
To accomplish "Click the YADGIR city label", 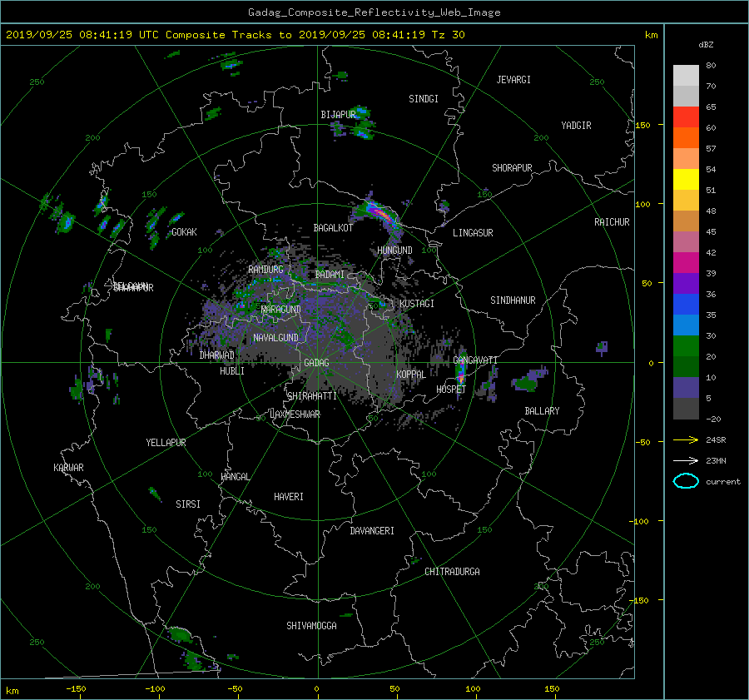I will (576, 126).
